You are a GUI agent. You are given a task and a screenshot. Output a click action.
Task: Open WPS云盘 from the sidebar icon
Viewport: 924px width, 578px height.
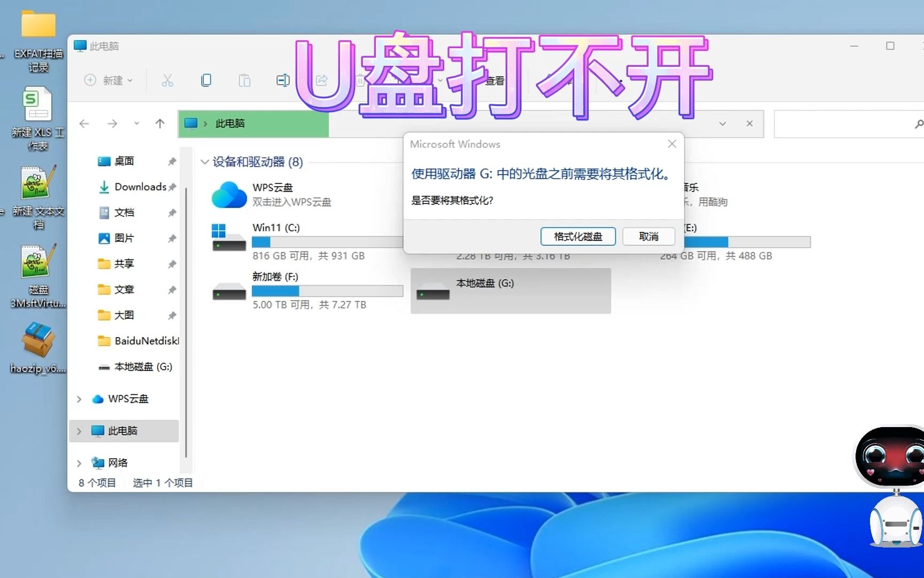coord(98,399)
